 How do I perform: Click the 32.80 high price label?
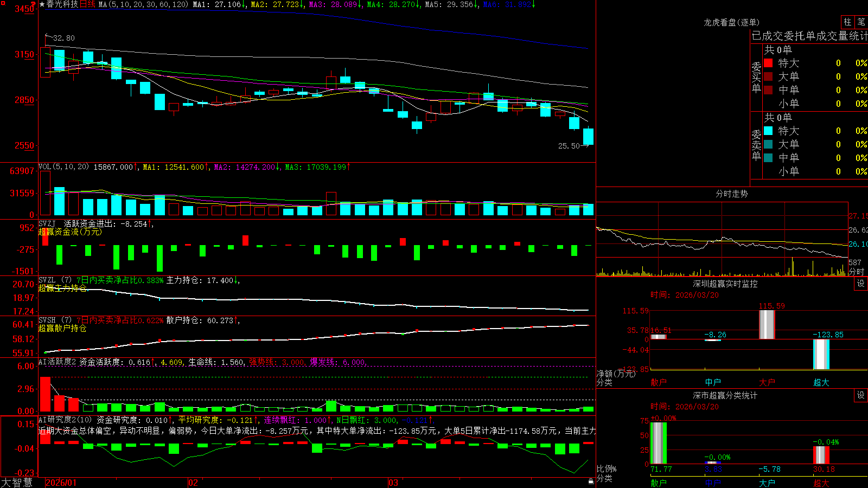[64, 38]
